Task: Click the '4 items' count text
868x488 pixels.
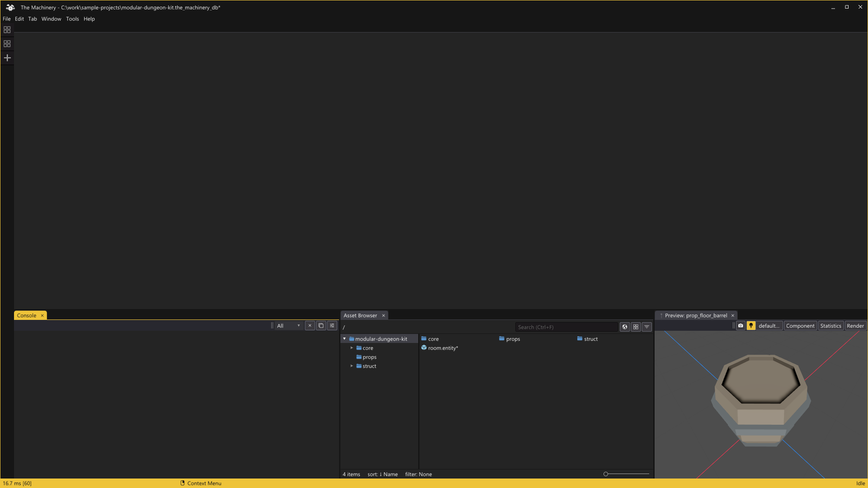Action: point(351,474)
